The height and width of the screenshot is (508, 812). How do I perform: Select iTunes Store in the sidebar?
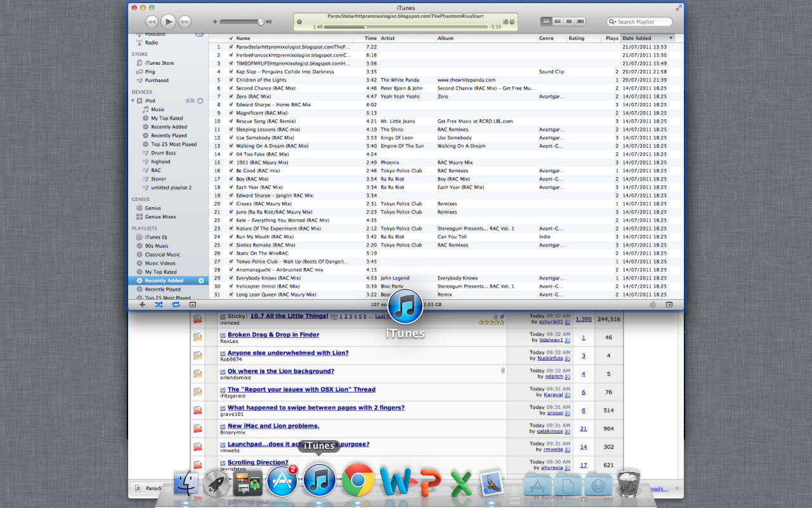point(159,63)
